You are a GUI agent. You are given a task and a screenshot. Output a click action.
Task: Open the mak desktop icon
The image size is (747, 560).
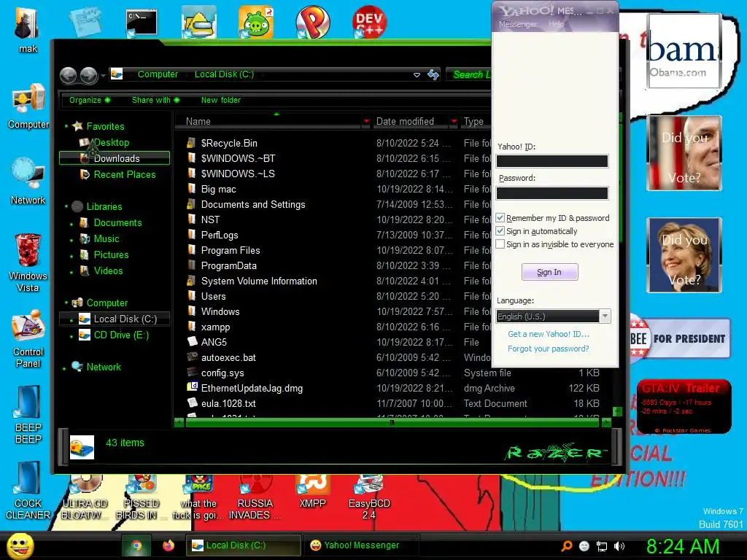point(28,28)
